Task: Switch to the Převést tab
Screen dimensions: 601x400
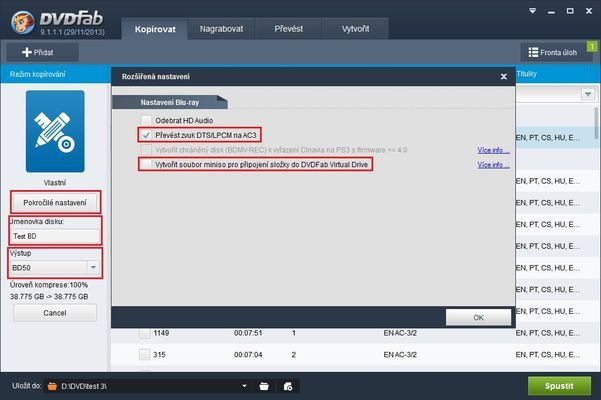Action: click(x=288, y=29)
